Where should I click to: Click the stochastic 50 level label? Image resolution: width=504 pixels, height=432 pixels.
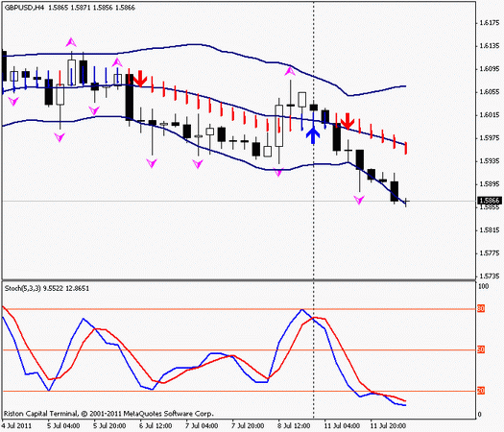pos(481,349)
